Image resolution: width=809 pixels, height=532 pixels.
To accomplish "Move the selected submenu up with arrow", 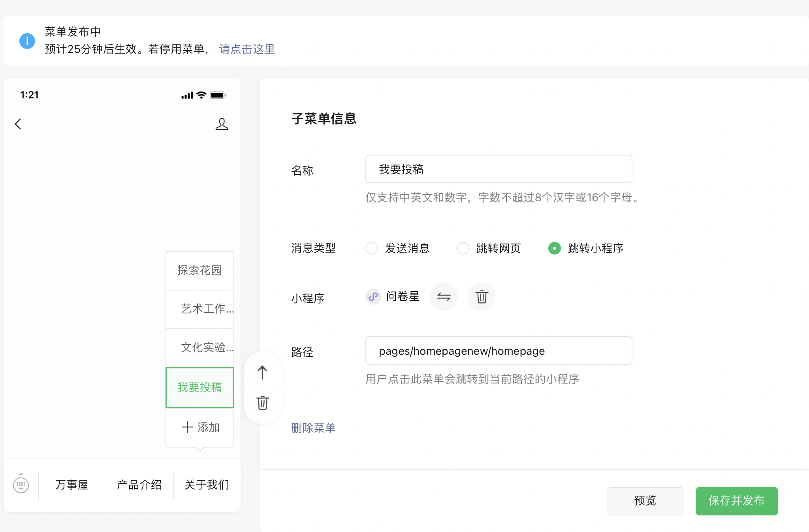I will (x=262, y=372).
